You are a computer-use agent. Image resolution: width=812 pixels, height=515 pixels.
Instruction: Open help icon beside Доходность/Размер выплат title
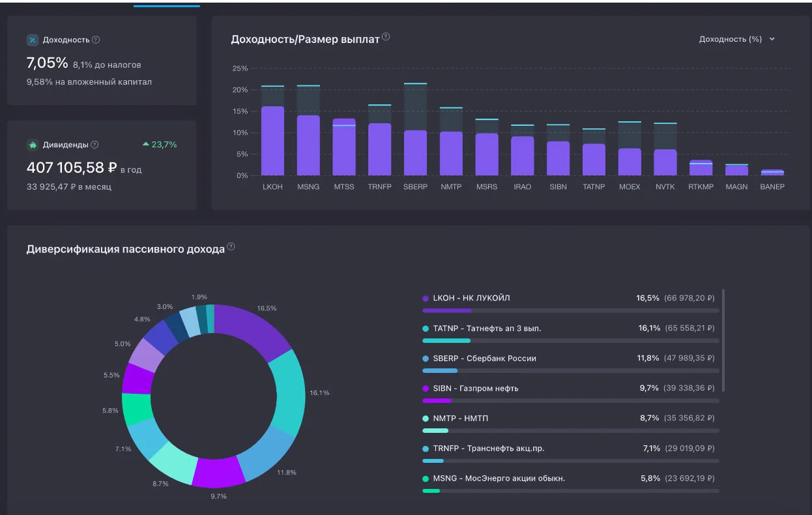click(386, 37)
